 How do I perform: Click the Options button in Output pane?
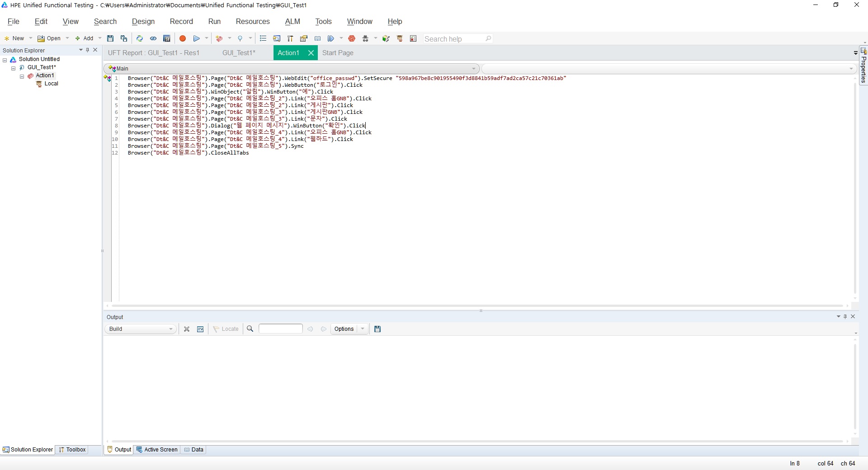pos(344,329)
